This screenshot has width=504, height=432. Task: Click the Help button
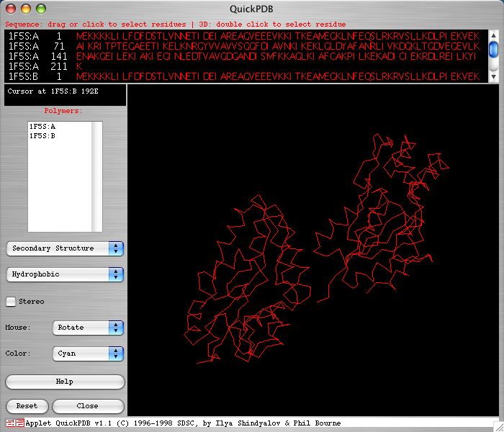[x=65, y=382]
